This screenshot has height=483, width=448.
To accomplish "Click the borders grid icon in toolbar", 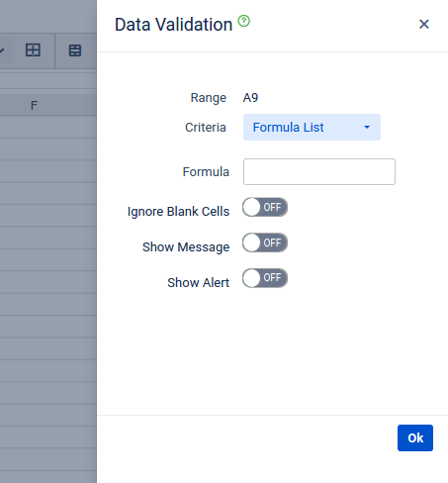I will point(33,50).
